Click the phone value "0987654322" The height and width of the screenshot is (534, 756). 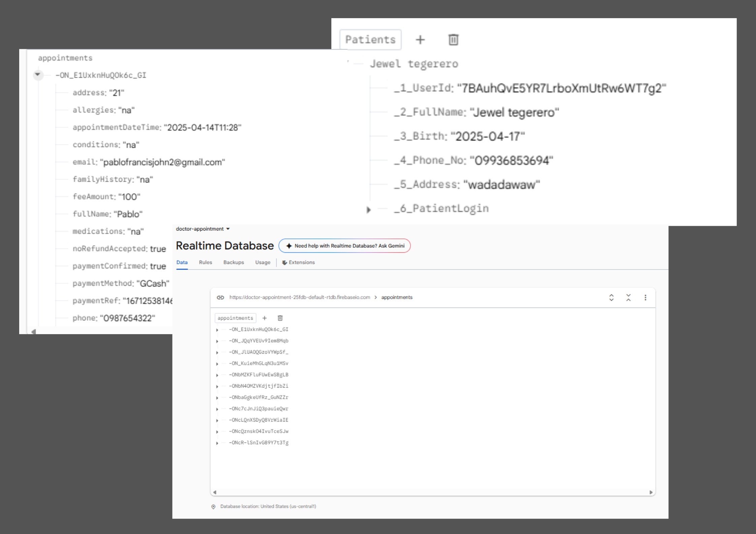128,318
